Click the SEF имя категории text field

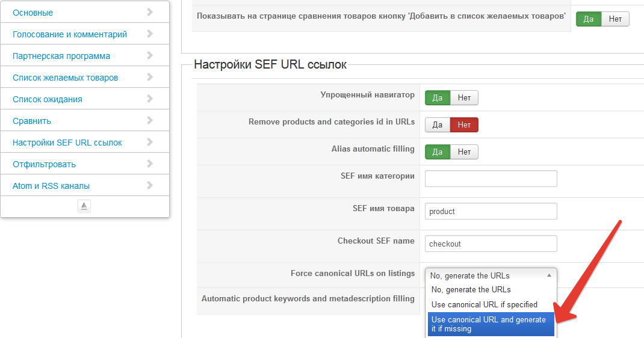click(x=491, y=179)
